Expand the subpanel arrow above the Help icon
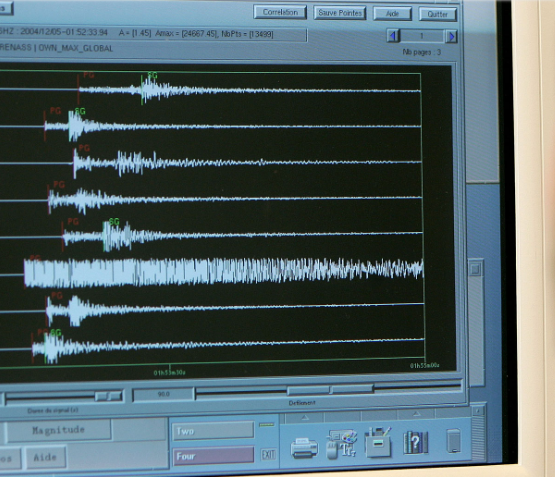 click(x=416, y=413)
